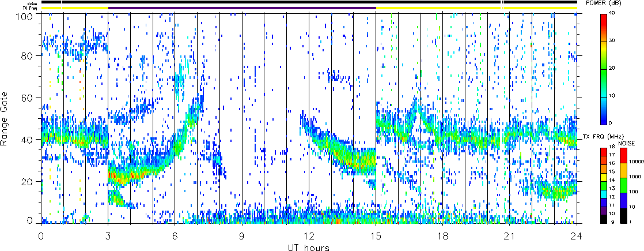Viewport: 644px width, 251px height.
Task: Click the orange swatch in the NOISE legend
Action: [x=623, y=170]
